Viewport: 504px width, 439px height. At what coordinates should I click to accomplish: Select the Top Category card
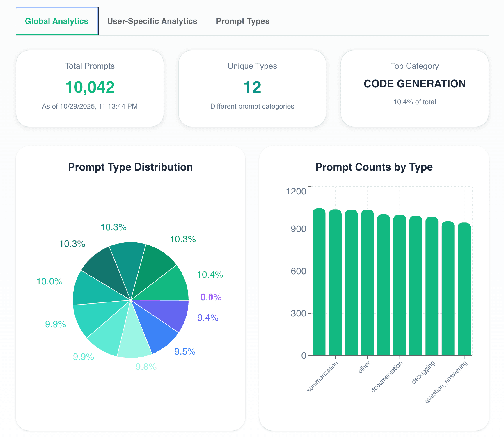[414, 87]
